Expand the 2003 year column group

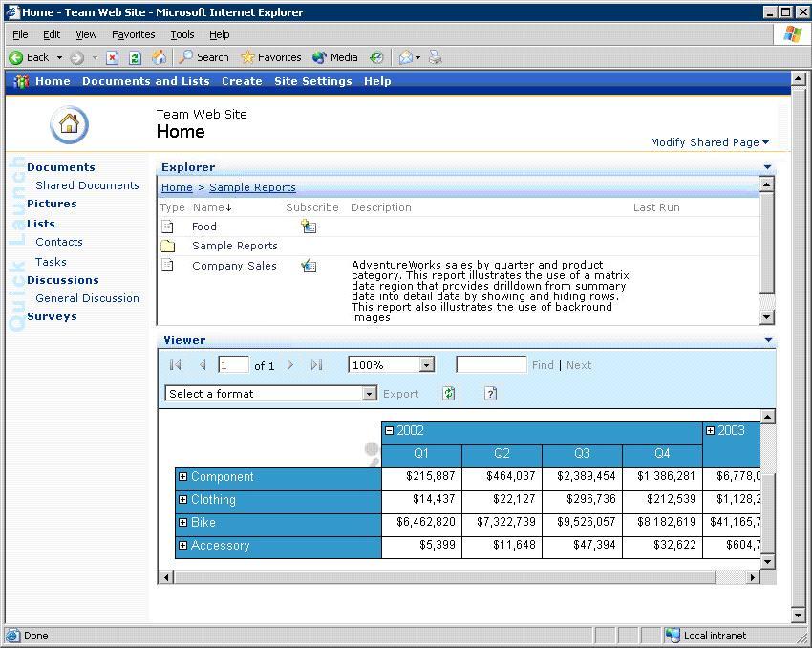pos(710,431)
